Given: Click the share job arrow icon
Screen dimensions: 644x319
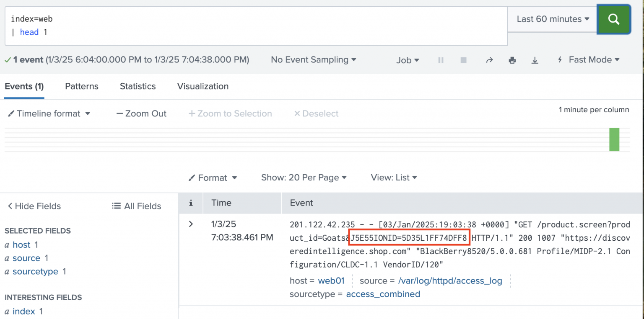Looking at the screenshot, I should (x=489, y=60).
